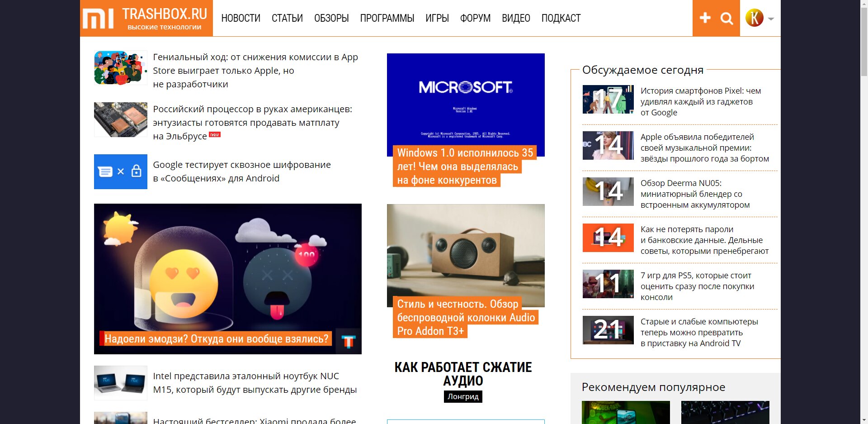Open the search magnifier icon
This screenshot has width=868, height=424.
(726, 19)
